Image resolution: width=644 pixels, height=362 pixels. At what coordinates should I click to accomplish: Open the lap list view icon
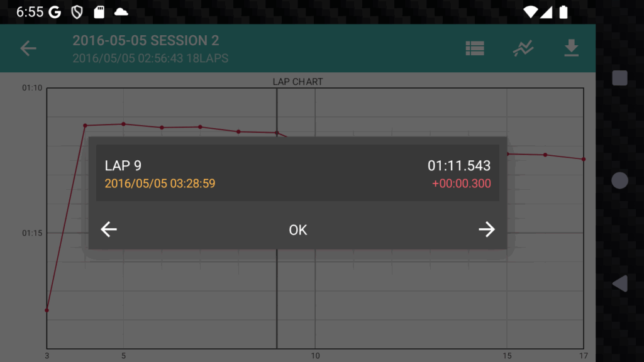475,48
